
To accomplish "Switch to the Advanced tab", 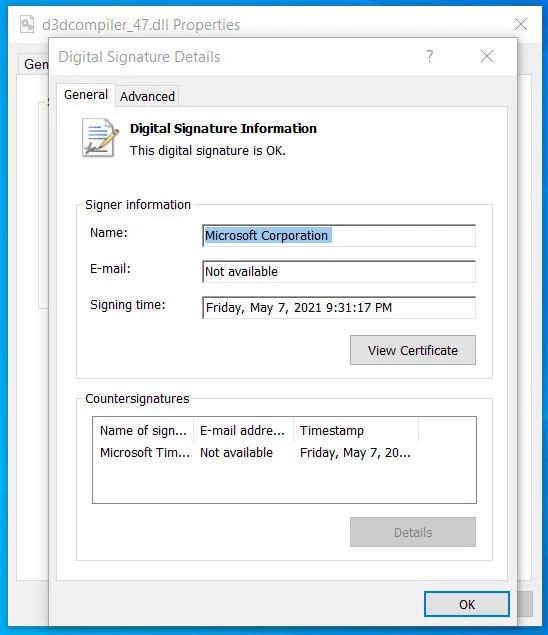I will pyautogui.click(x=147, y=96).
